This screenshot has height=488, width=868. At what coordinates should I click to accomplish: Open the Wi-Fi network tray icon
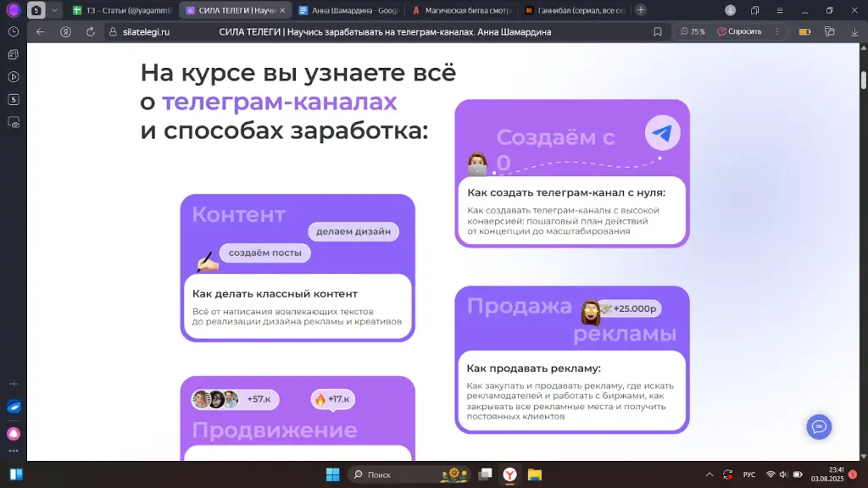[x=771, y=474]
